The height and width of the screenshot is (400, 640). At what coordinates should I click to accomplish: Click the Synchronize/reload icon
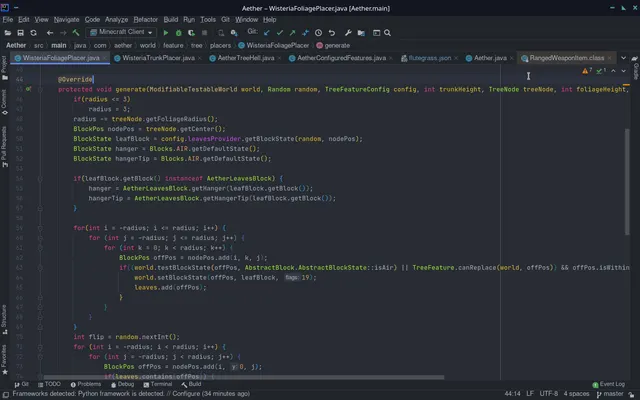tap(33, 33)
